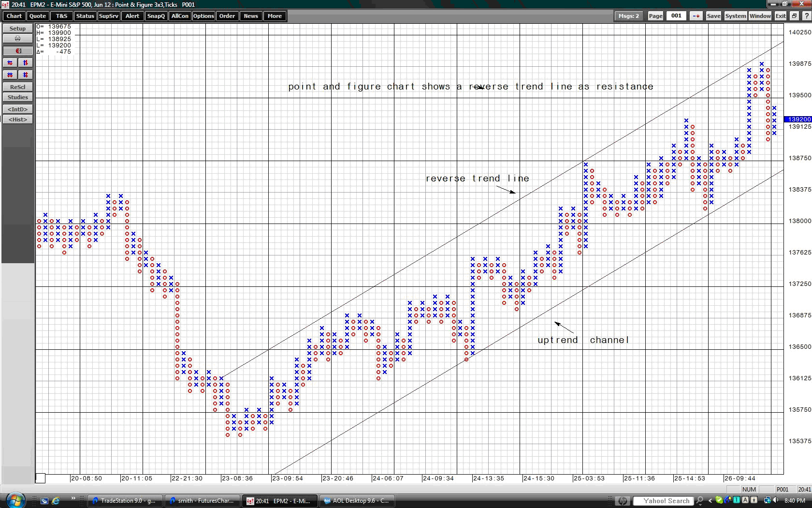This screenshot has height=508, width=812.
Task: Click the minus-plus page stepper button
Action: [696, 16]
